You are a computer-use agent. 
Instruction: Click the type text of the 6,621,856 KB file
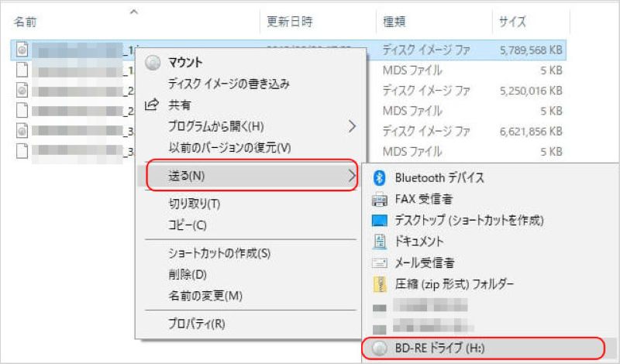pyautogui.click(x=426, y=131)
